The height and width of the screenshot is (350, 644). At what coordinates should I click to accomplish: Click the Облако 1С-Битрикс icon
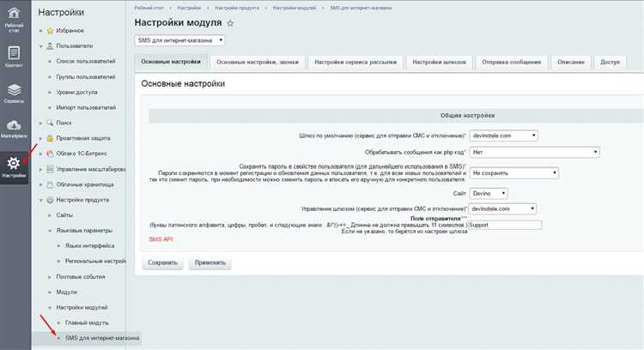click(x=50, y=154)
